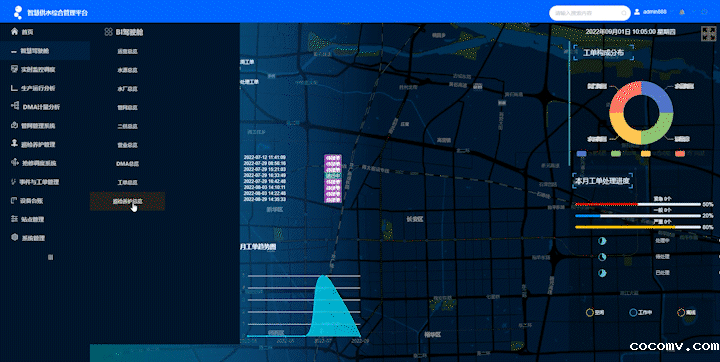Click the search input in the header

pyautogui.click(x=590, y=13)
